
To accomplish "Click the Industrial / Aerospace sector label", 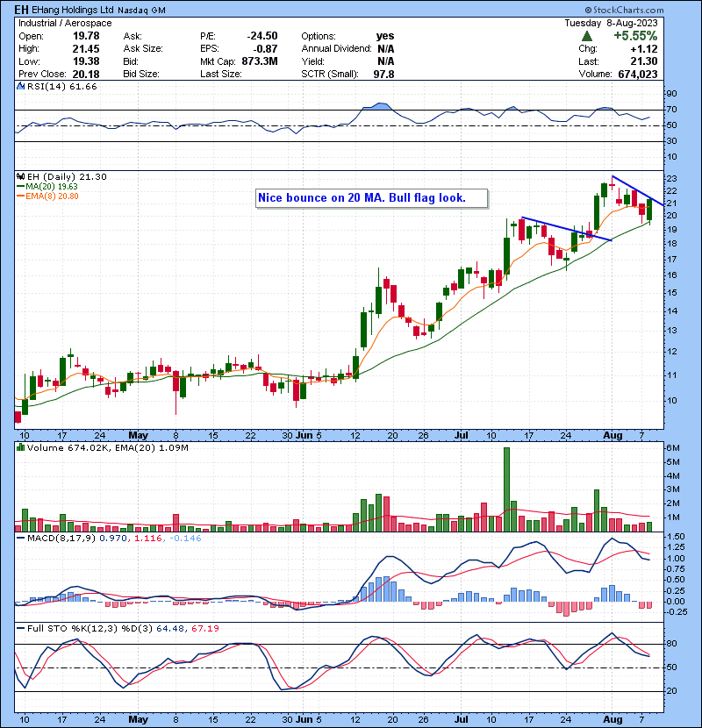I will 54,24.
